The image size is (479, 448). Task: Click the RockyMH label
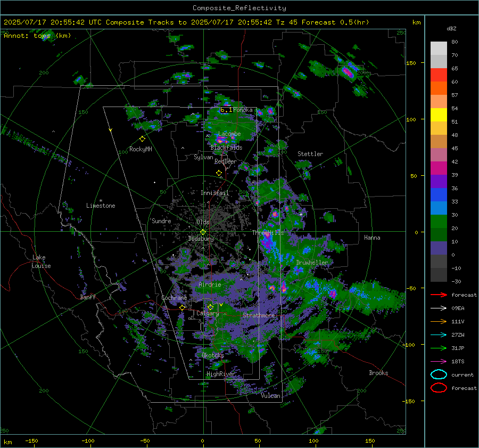pos(141,149)
